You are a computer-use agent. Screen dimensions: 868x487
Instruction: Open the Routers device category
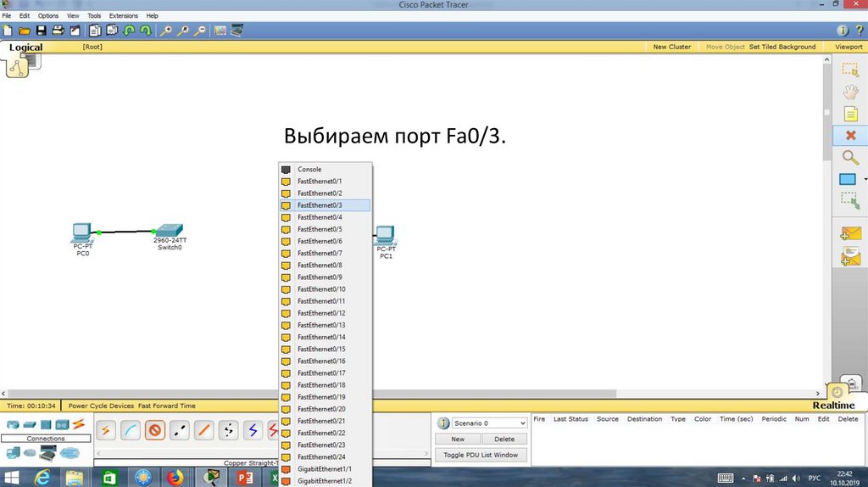coord(12,425)
